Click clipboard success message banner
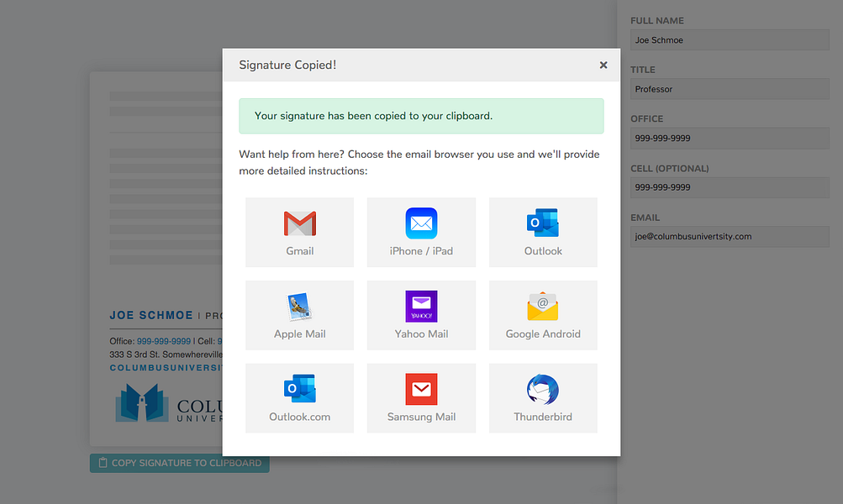843x504 pixels. click(x=421, y=116)
